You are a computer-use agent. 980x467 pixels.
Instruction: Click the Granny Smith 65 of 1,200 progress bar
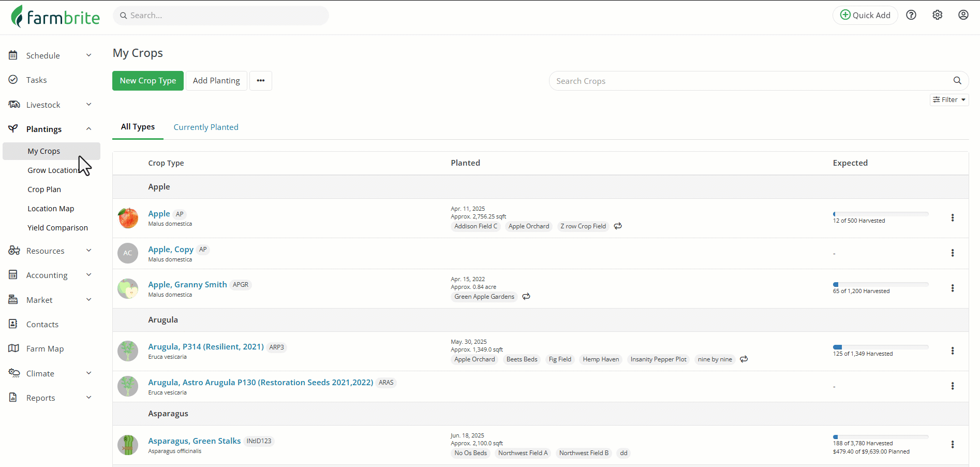coord(881,284)
